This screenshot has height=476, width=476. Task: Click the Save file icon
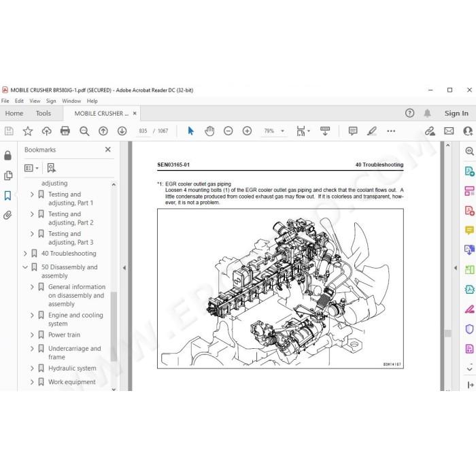point(9,131)
